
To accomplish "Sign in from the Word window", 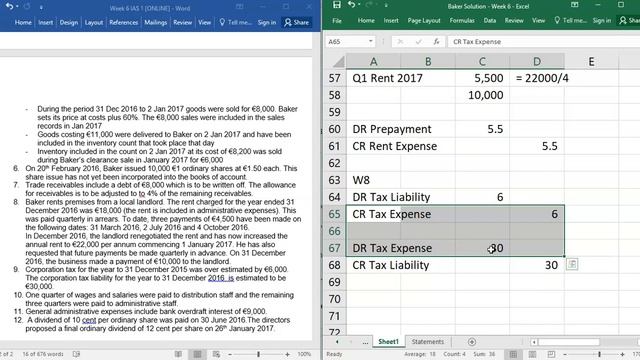I will click(x=267, y=22).
